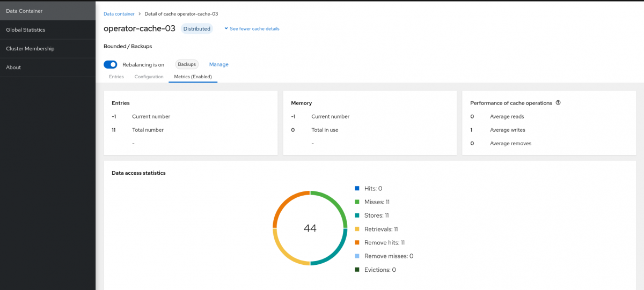The height and width of the screenshot is (290, 644).
Task: Switch to the Entries tab
Action: pyautogui.click(x=116, y=77)
